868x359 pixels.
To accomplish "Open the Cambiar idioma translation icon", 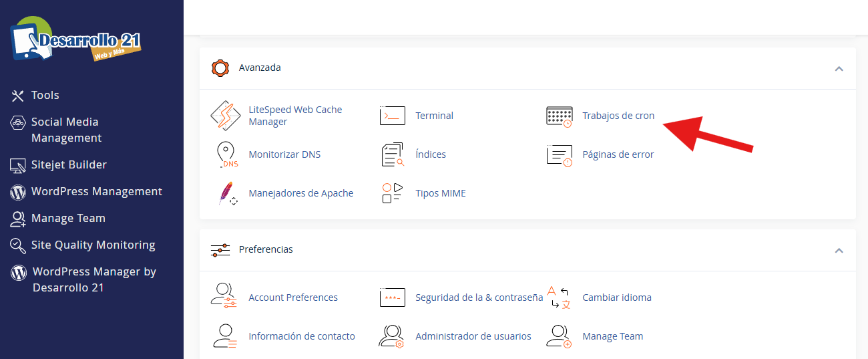I will 559,297.
